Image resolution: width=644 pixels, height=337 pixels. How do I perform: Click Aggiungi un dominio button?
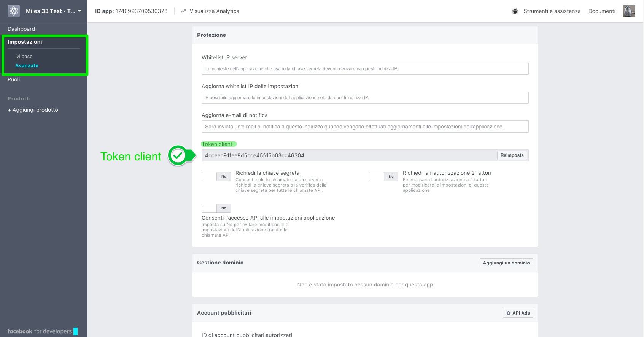(506, 263)
